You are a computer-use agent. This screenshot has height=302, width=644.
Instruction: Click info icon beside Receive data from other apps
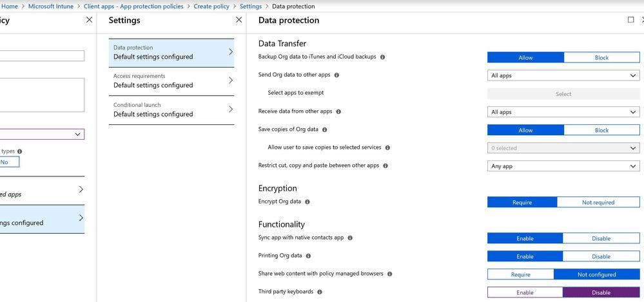pos(338,112)
